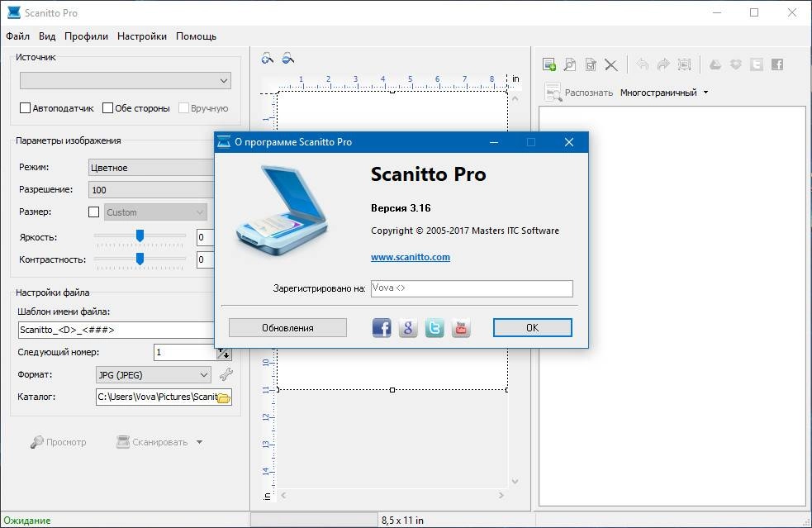Open the Режим Цветное dropdown

tap(151, 168)
